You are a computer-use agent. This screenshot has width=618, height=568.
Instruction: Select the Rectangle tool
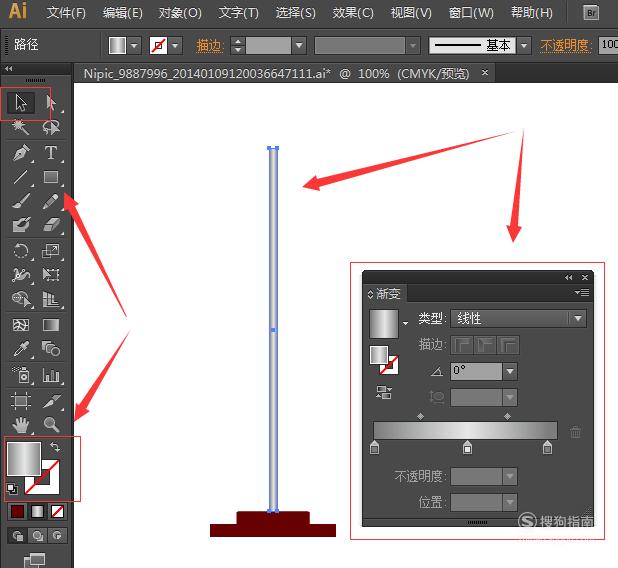[x=51, y=177]
